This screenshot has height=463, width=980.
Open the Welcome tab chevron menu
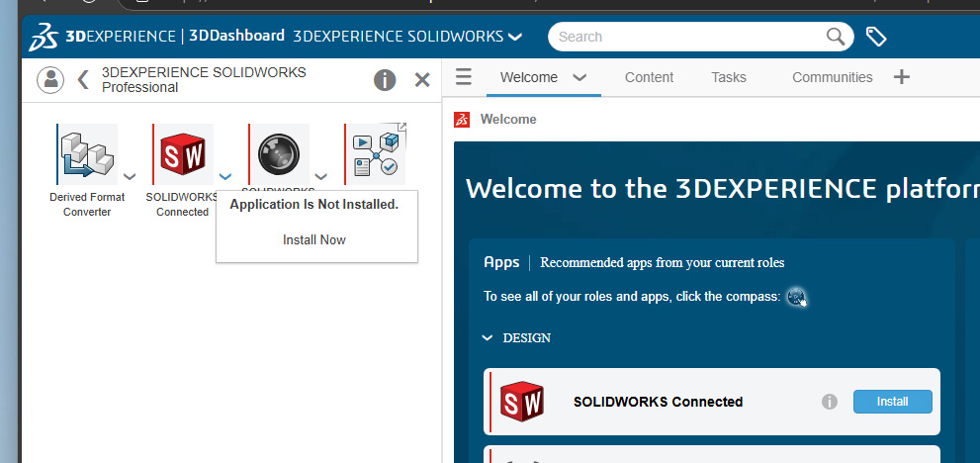(580, 77)
